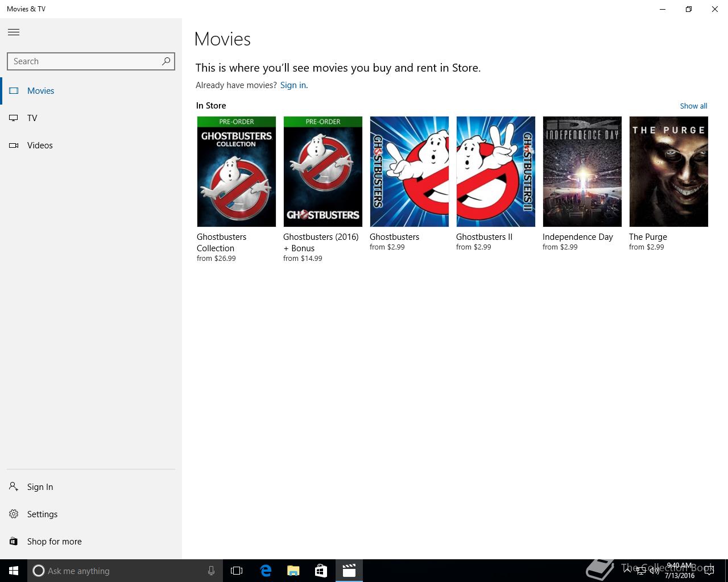Image resolution: width=728 pixels, height=582 pixels.
Task: Open Task View from taskbar
Action: 237,571
